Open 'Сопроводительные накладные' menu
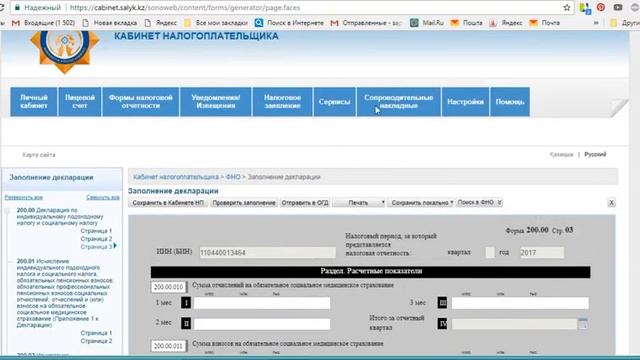640x360 pixels. pos(399,102)
